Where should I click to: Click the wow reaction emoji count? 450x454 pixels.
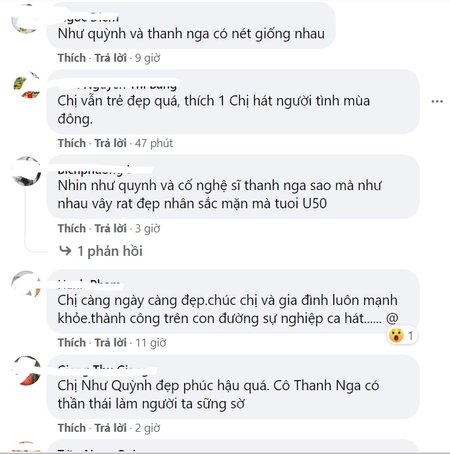click(x=402, y=335)
